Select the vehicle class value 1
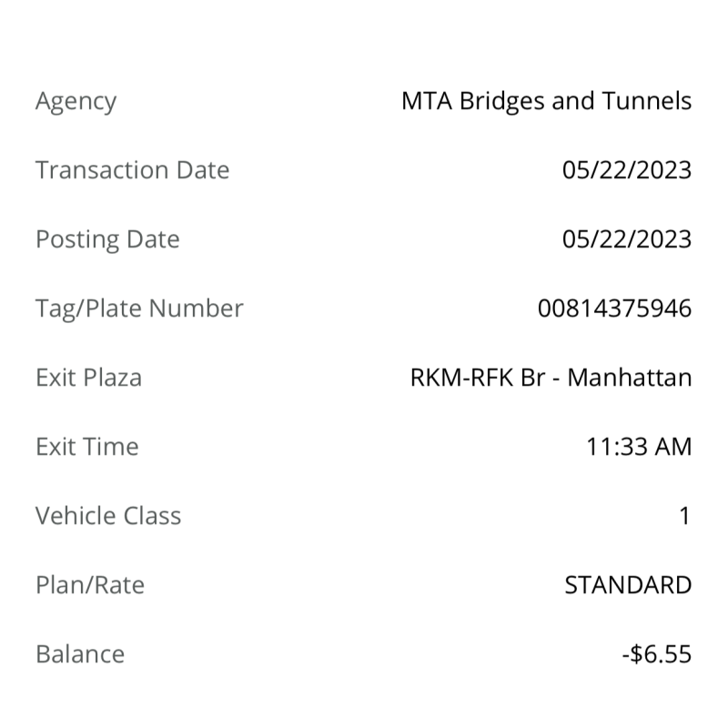The width and height of the screenshot is (728, 728). point(685,515)
